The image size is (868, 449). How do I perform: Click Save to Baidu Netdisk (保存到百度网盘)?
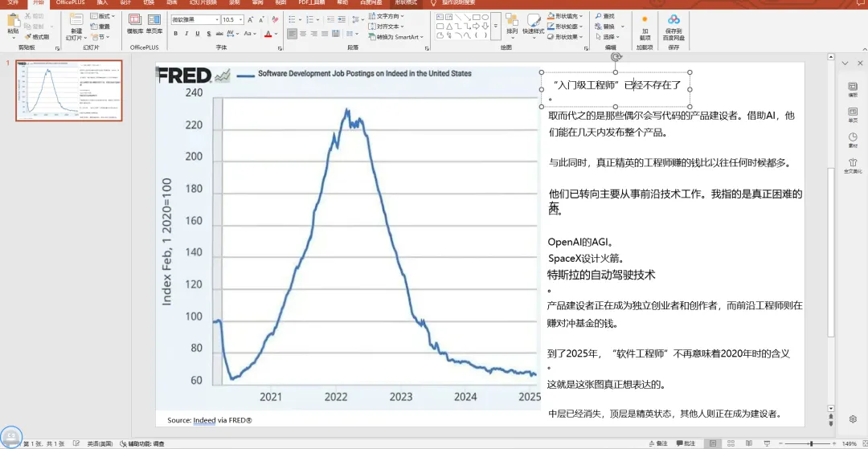point(674,27)
